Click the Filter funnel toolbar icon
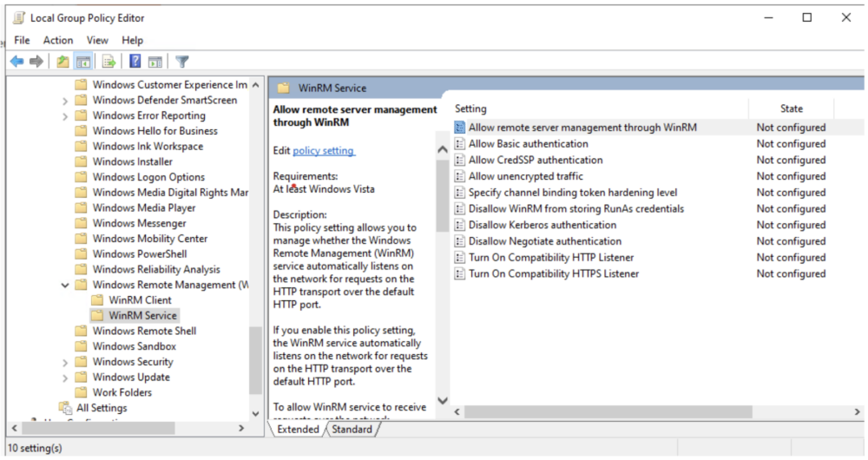The width and height of the screenshot is (868, 460). coord(182,62)
